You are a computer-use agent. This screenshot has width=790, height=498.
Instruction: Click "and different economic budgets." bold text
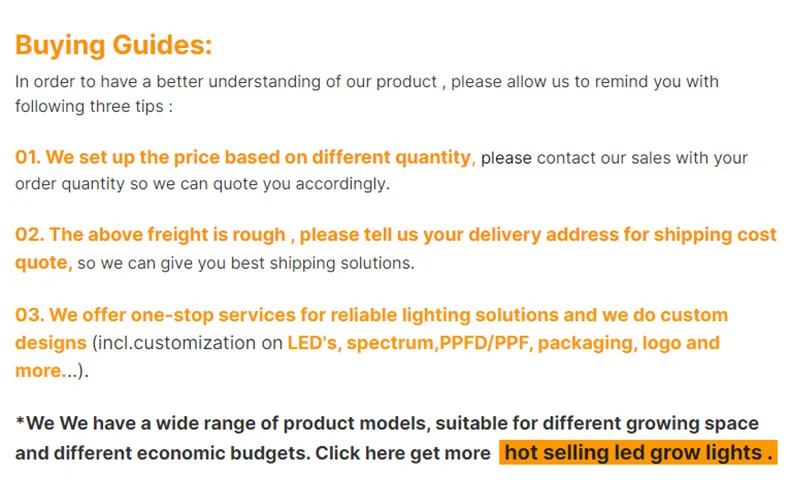162,452
